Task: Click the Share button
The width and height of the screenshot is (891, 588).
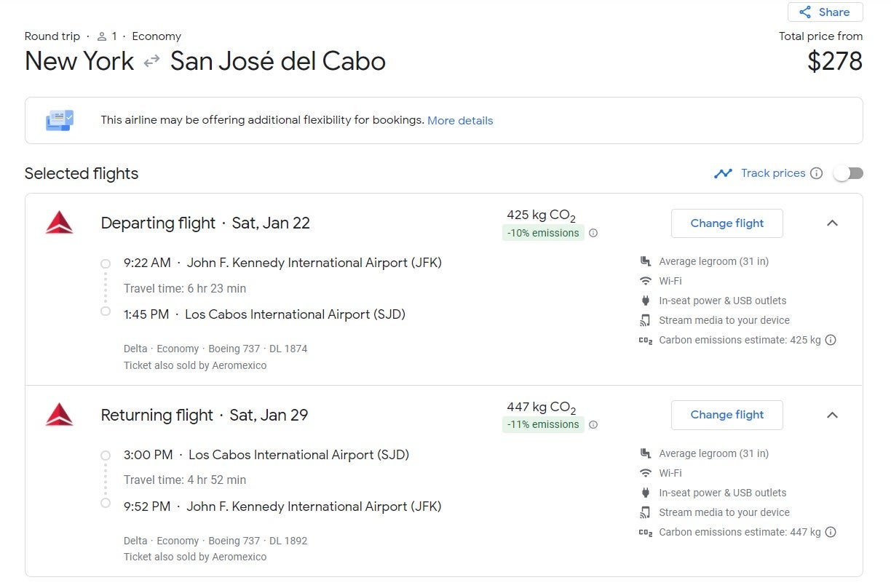Action: (825, 12)
